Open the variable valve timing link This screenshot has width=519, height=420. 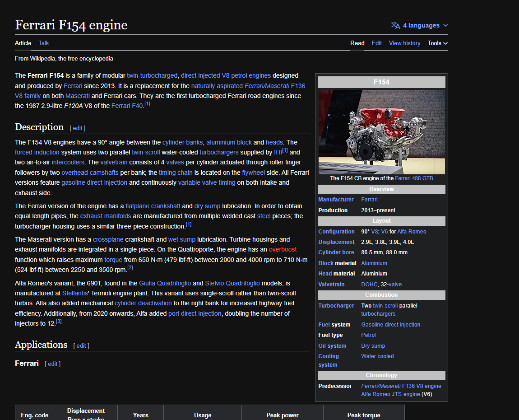click(x=207, y=182)
